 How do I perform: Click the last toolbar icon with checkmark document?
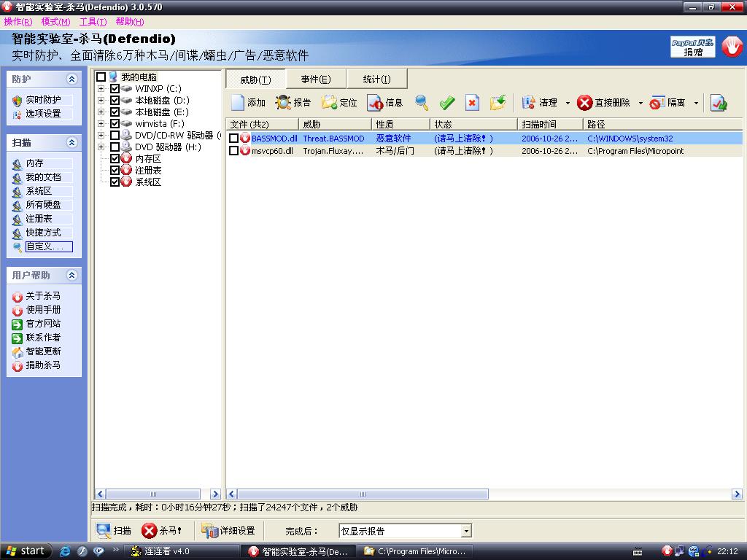point(719,102)
